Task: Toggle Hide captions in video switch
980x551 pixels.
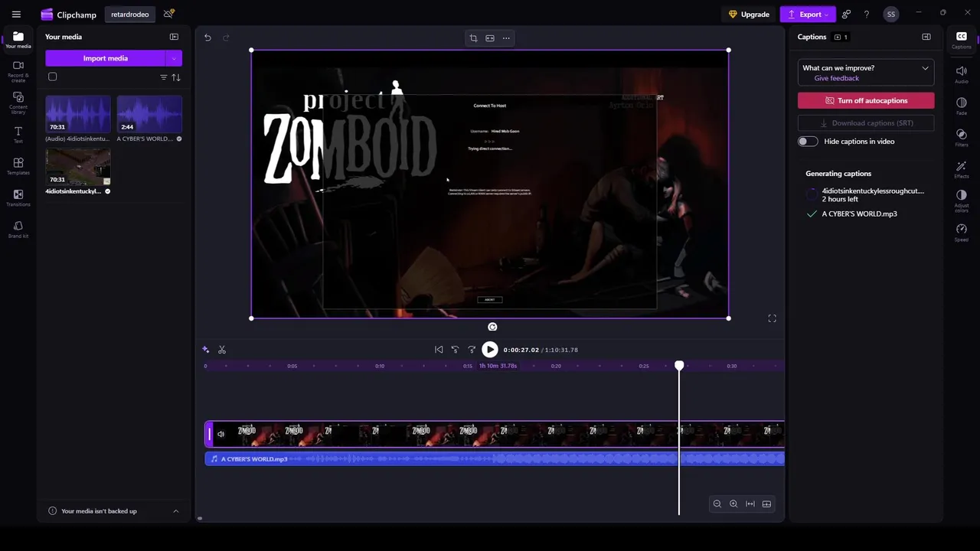Action: point(808,142)
